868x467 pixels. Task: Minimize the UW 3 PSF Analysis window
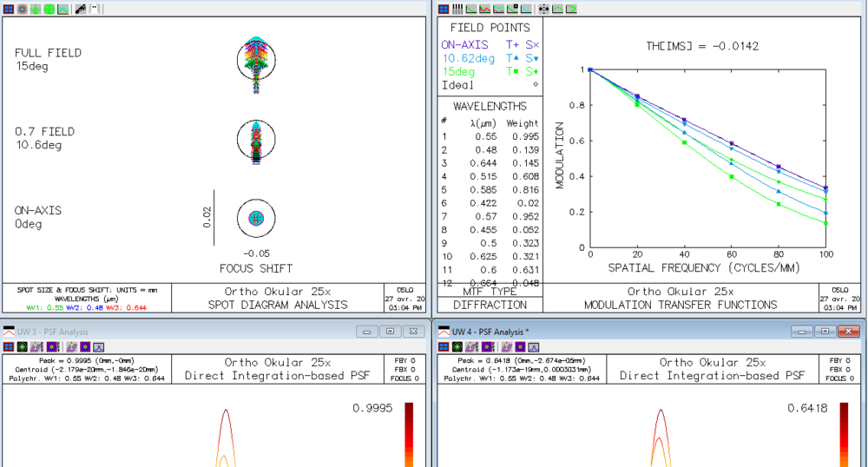[366, 332]
